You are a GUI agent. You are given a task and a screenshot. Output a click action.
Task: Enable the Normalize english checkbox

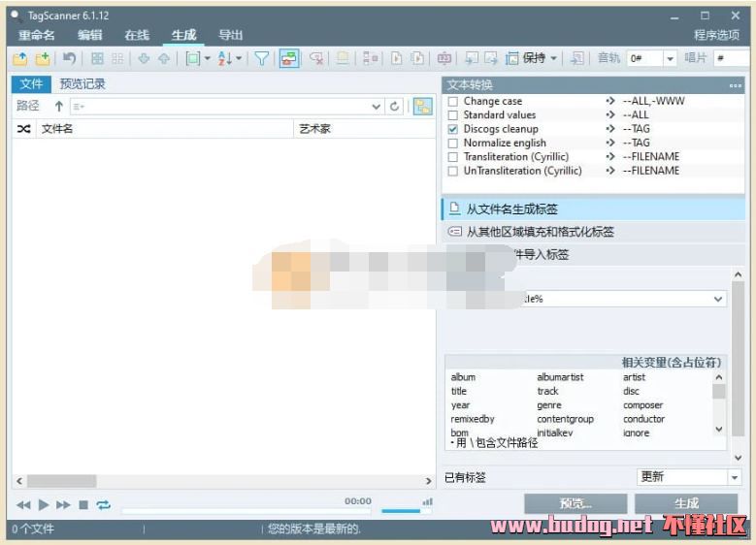[453, 144]
